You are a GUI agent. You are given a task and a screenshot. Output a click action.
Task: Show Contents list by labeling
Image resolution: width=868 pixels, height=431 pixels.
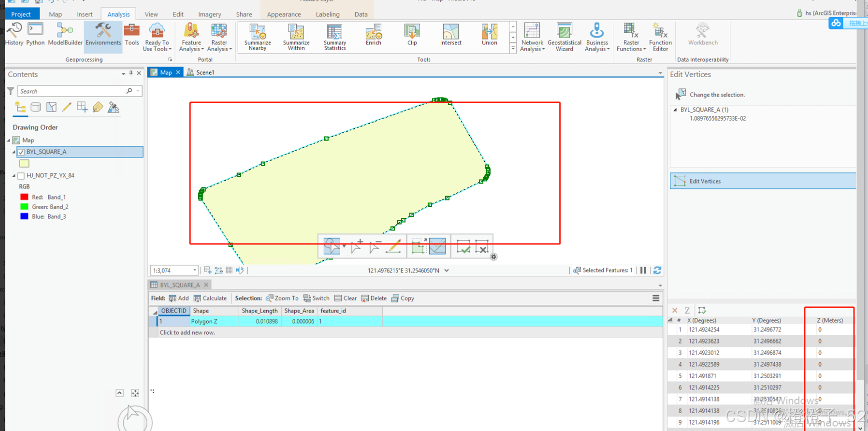click(x=98, y=107)
